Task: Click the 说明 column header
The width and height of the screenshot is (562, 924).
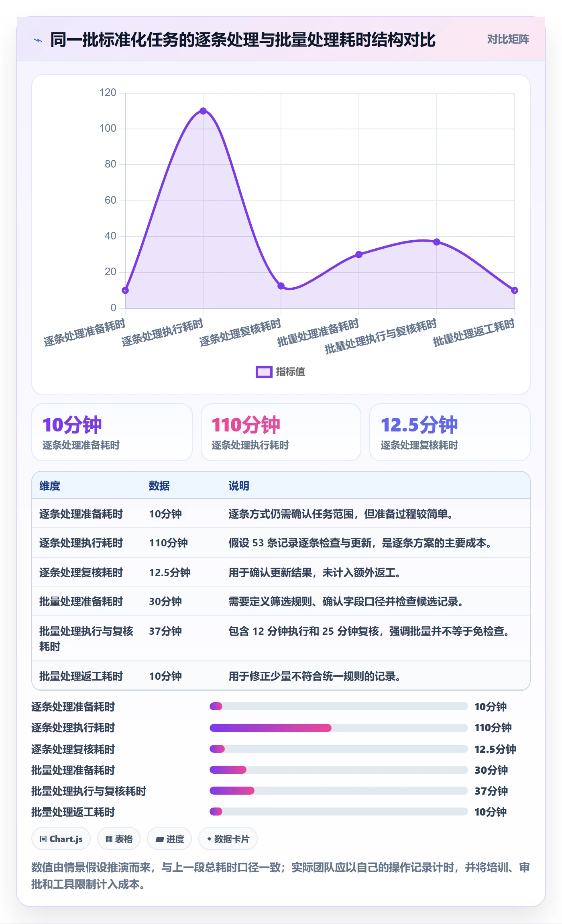Action: click(239, 486)
